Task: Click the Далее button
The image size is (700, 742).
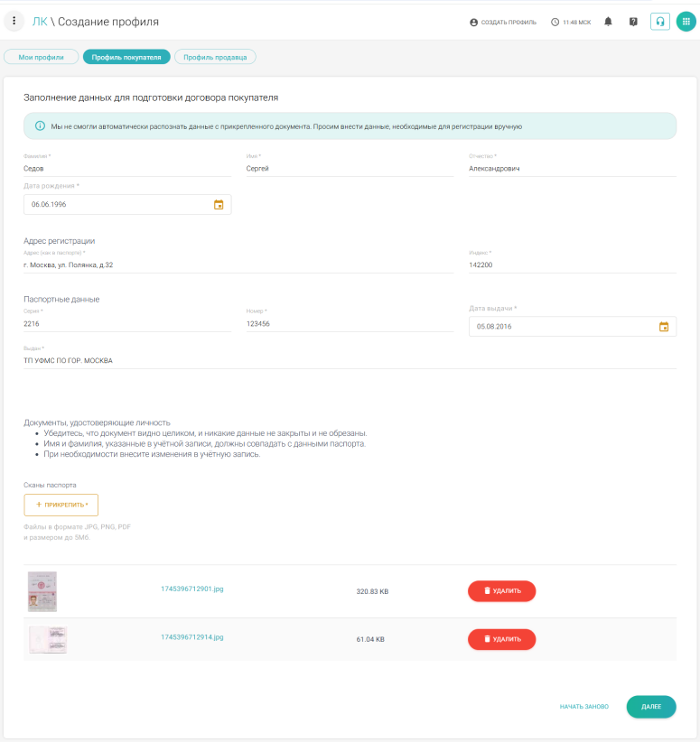Action: 650,707
